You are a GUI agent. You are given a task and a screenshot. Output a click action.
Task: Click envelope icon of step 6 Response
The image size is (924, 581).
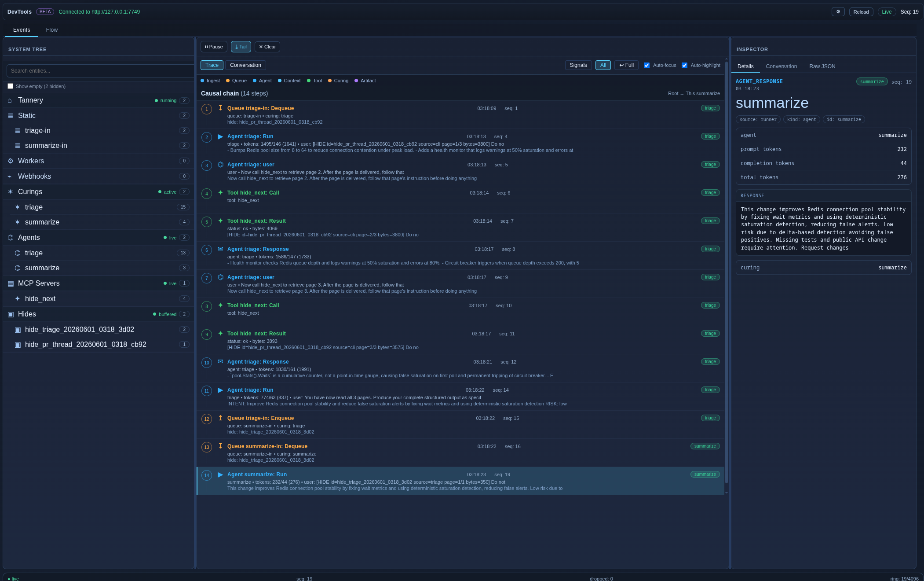(x=220, y=249)
